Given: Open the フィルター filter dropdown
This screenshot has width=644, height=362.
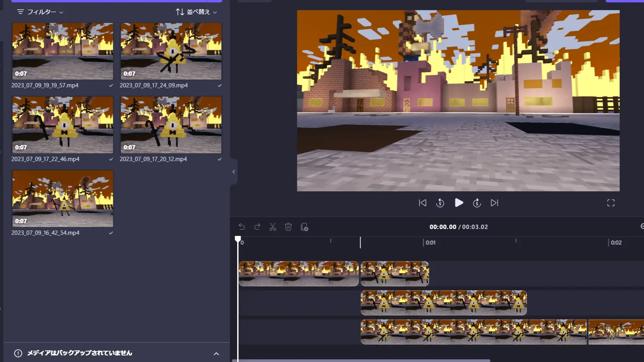Looking at the screenshot, I should coord(40,12).
